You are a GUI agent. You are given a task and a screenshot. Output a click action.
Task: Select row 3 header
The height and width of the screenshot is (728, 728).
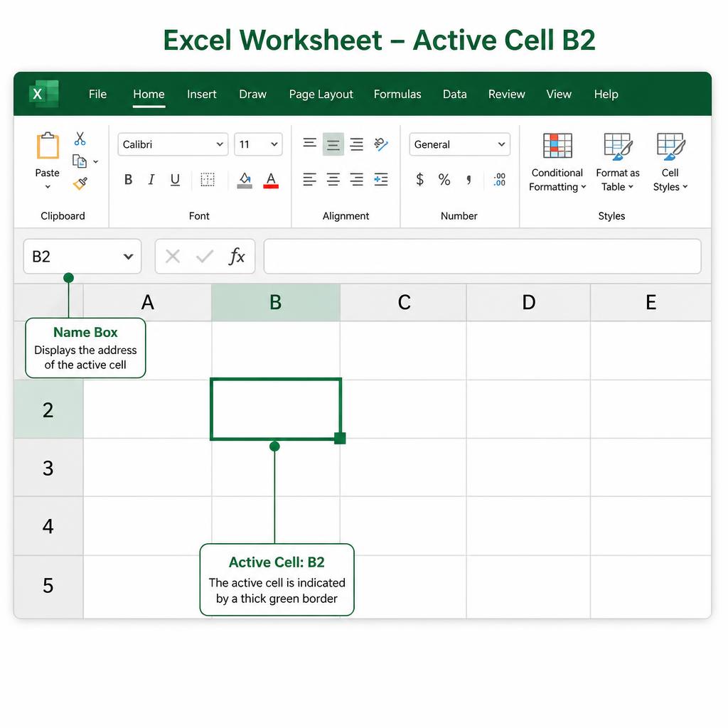coord(48,468)
